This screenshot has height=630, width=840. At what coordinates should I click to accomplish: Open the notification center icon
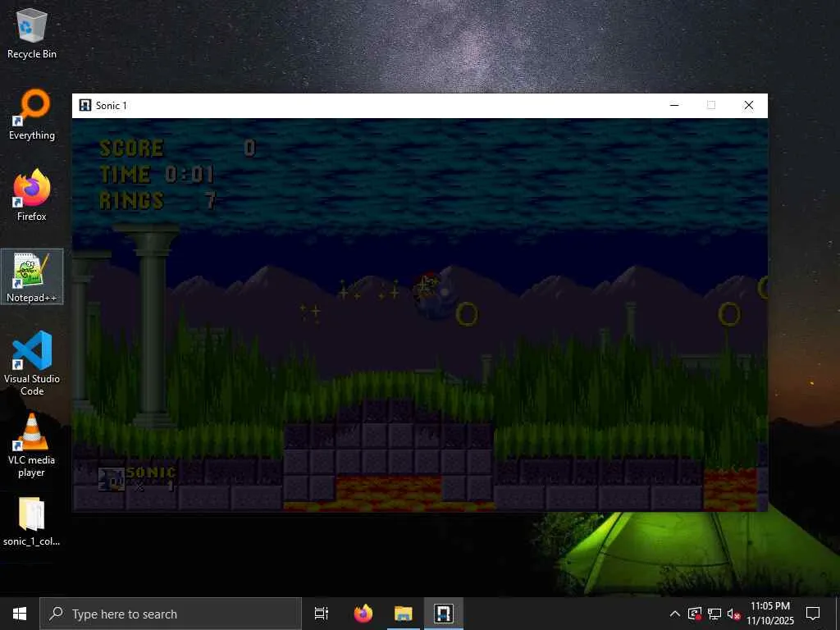[x=813, y=614]
